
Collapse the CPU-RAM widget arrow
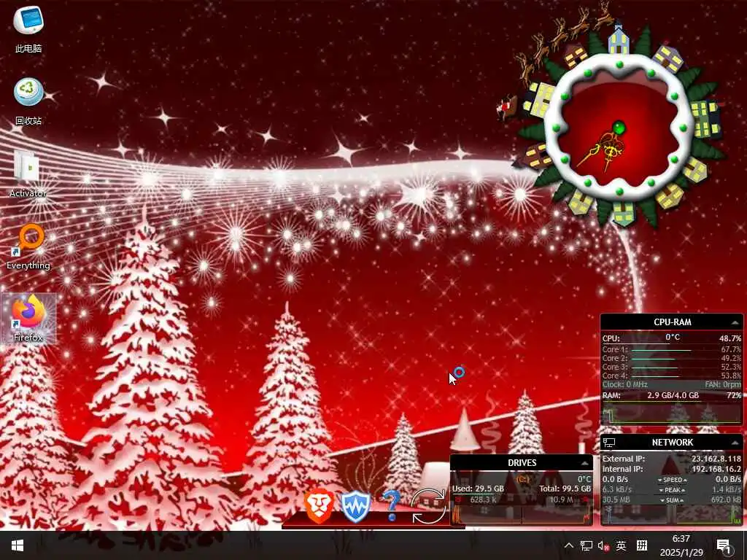click(735, 322)
